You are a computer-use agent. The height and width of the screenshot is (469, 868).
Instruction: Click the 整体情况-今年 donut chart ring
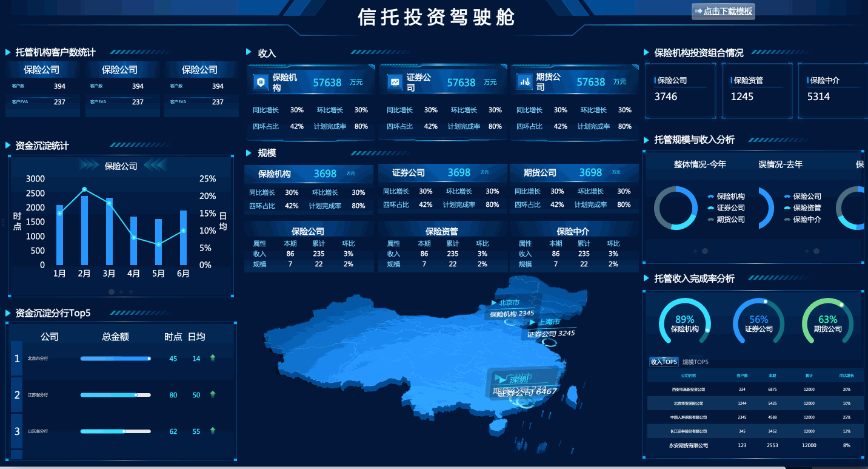676,208
